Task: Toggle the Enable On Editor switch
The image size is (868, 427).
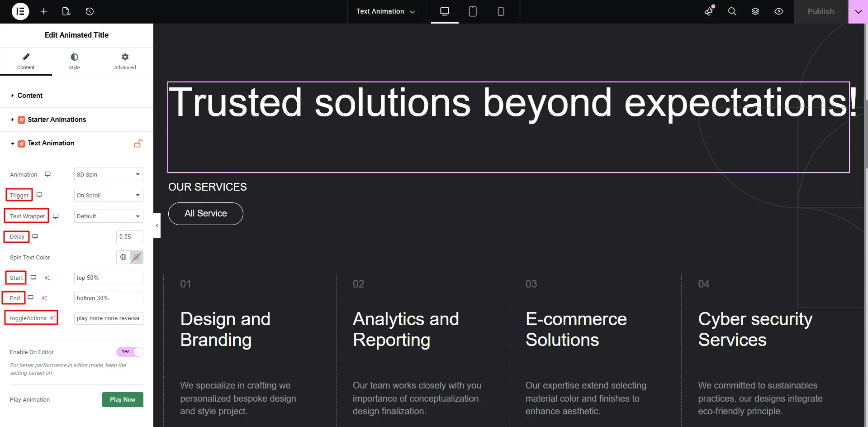Action: click(130, 352)
